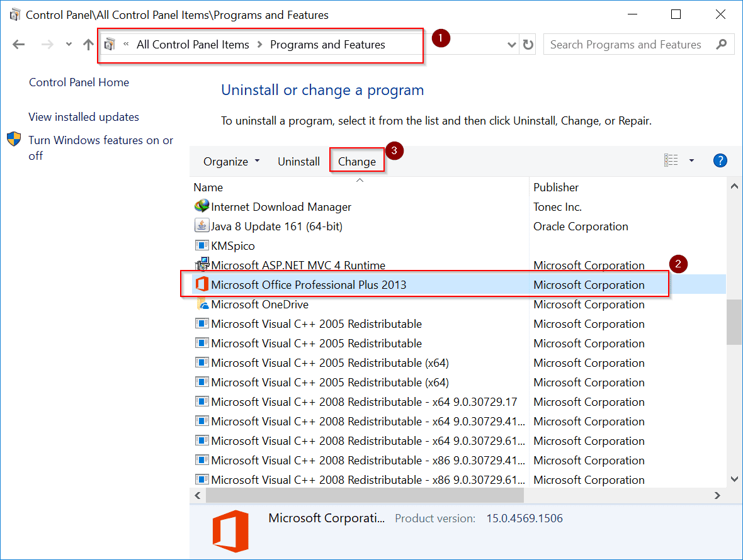Select Microsoft Office Professional Plus 2013 entry
Viewport: 743px width, 560px height.
point(309,284)
